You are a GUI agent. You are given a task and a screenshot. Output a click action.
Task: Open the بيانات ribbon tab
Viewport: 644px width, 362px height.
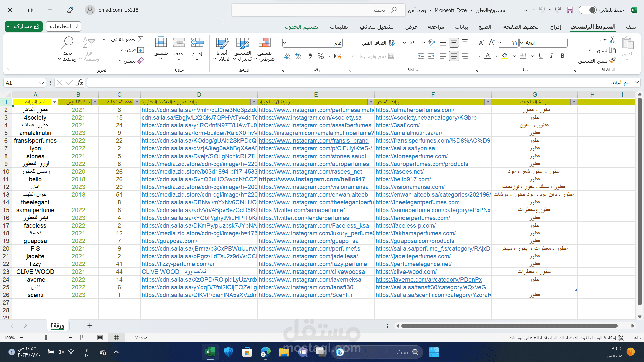461,27
